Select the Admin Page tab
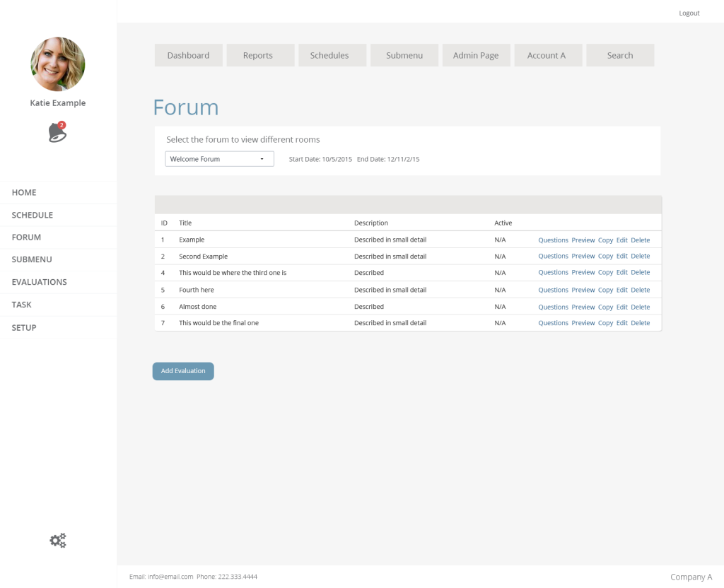 tap(476, 55)
